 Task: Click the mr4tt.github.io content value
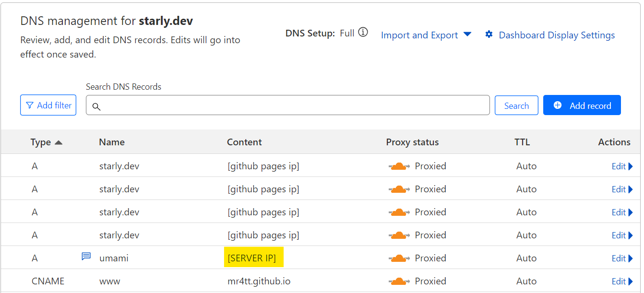tap(259, 281)
